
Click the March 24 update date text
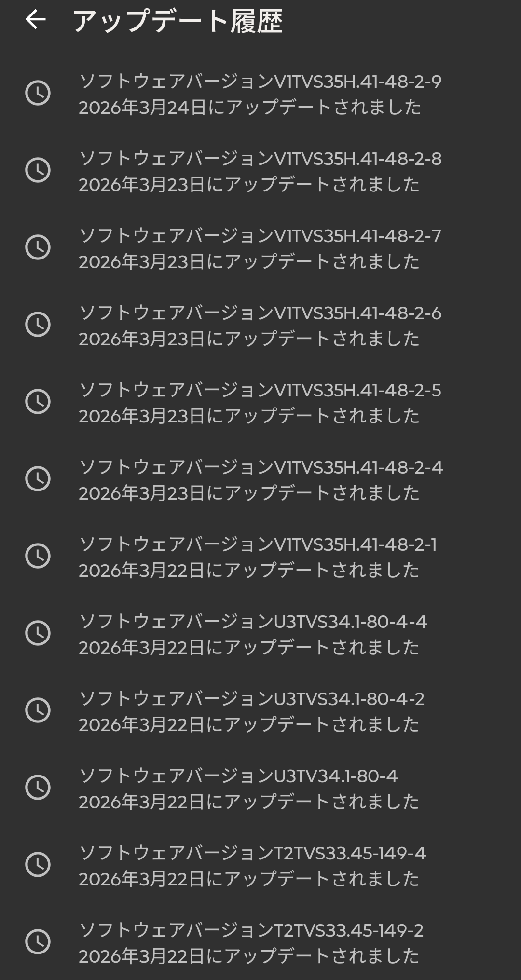[250, 108]
